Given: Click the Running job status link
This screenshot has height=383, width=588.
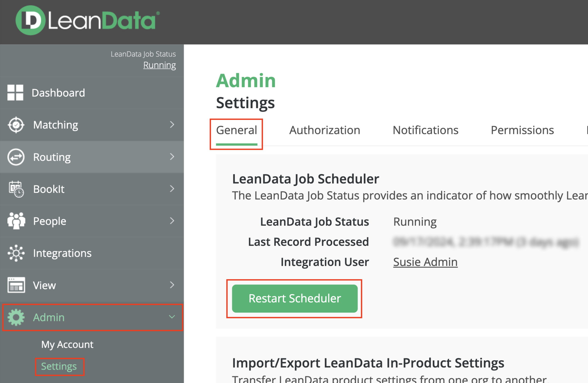Looking at the screenshot, I should point(159,65).
